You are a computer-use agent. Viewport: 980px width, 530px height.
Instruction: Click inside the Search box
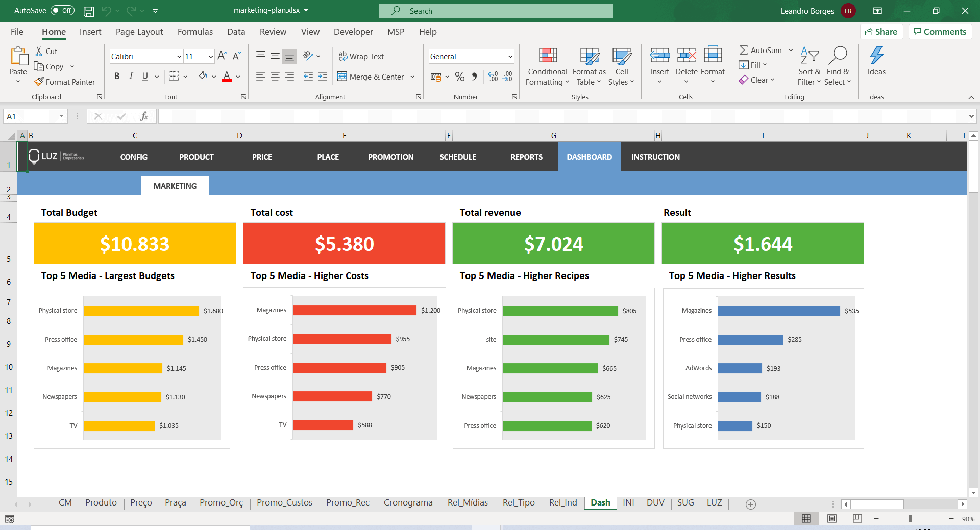click(x=496, y=11)
